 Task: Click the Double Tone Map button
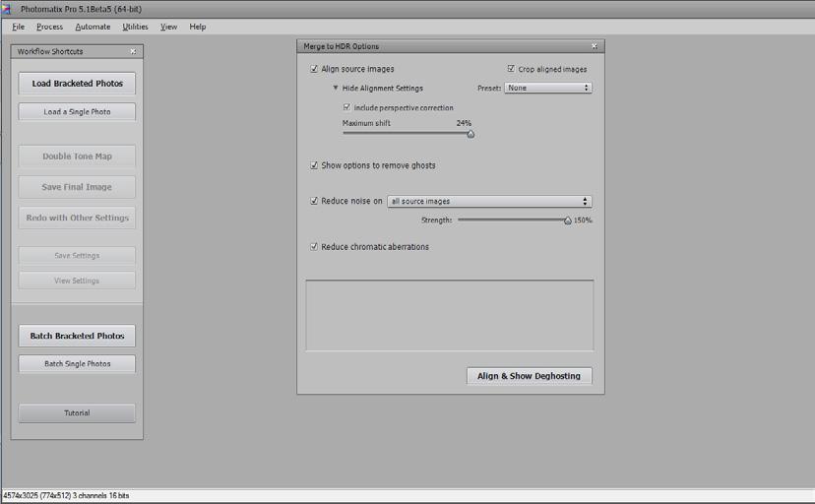[77, 156]
